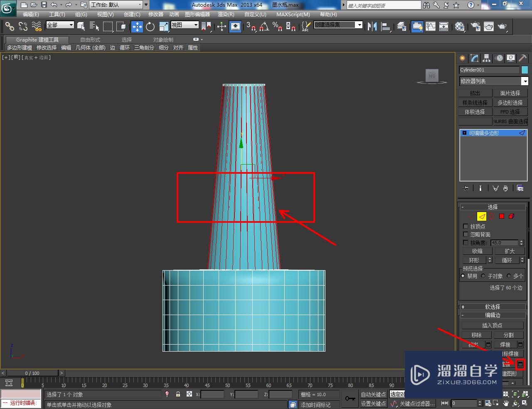Click the Cylinder001 object name field
Image resolution: width=532 pixels, height=409 pixels.
point(489,70)
